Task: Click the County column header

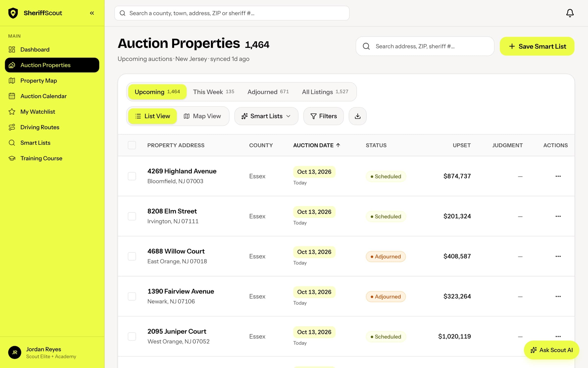Action: coord(261,145)
